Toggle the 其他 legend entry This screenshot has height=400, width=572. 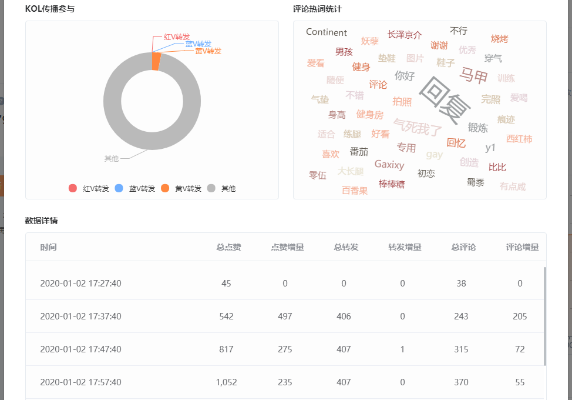(x=221, y=189)
